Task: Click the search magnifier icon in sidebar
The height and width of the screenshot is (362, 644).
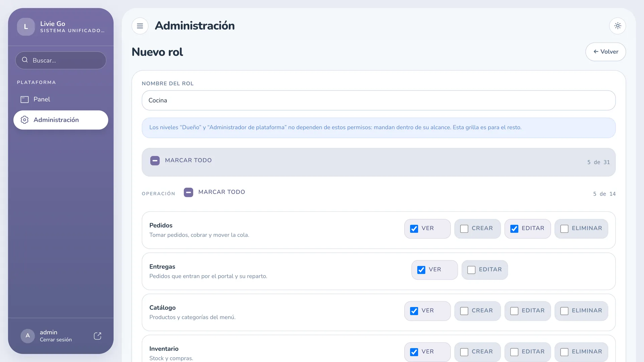Action: point(25,60)
